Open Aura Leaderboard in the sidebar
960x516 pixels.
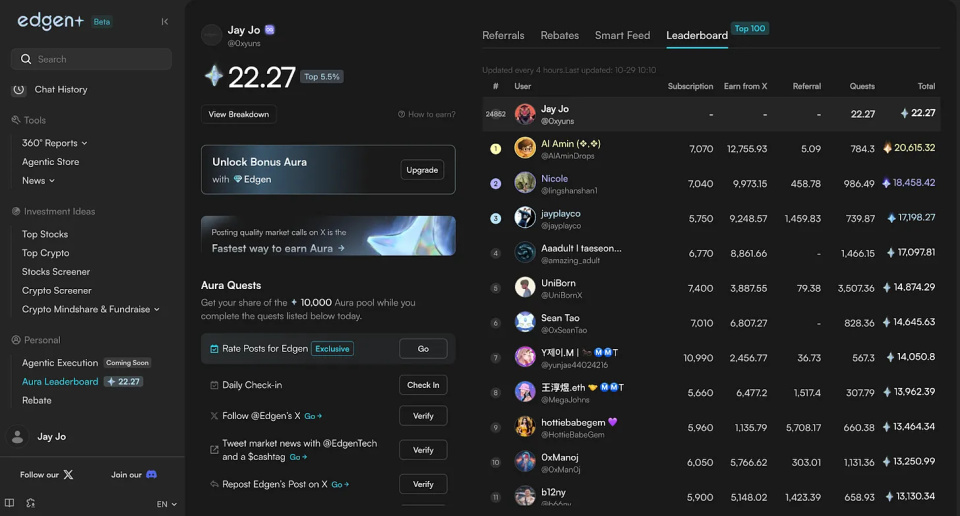[60, 381]
